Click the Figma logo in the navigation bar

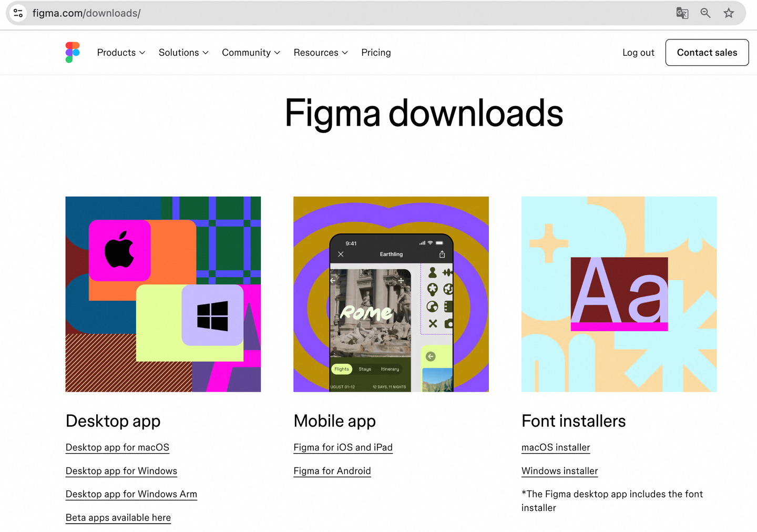coord(72,52)
